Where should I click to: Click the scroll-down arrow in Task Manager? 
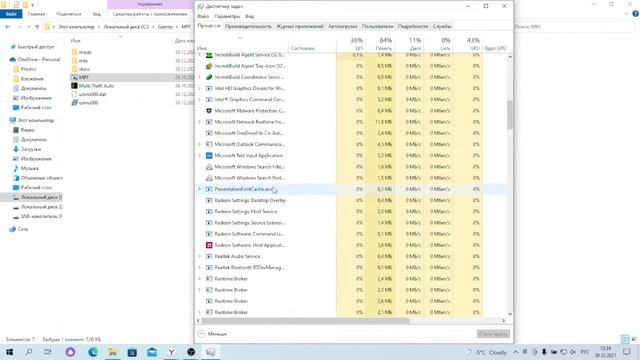click(x=510, y=314)
